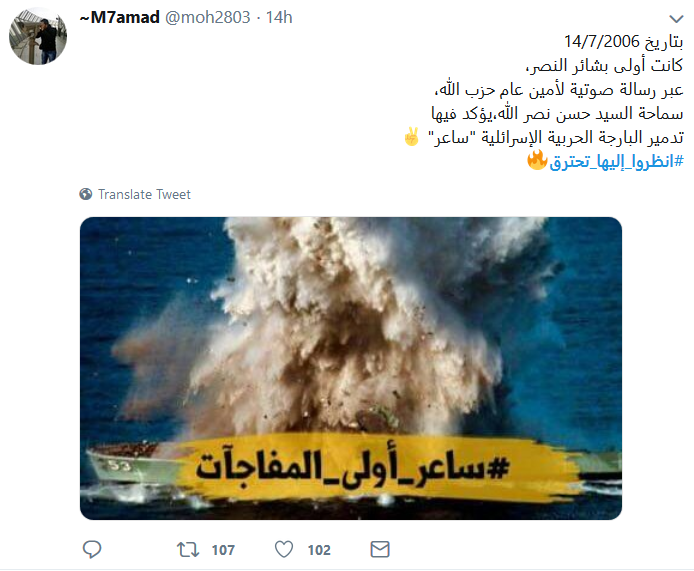Open the tweet options chevron menu
This screenshot has width=694, height=571.
click(676, 19)
